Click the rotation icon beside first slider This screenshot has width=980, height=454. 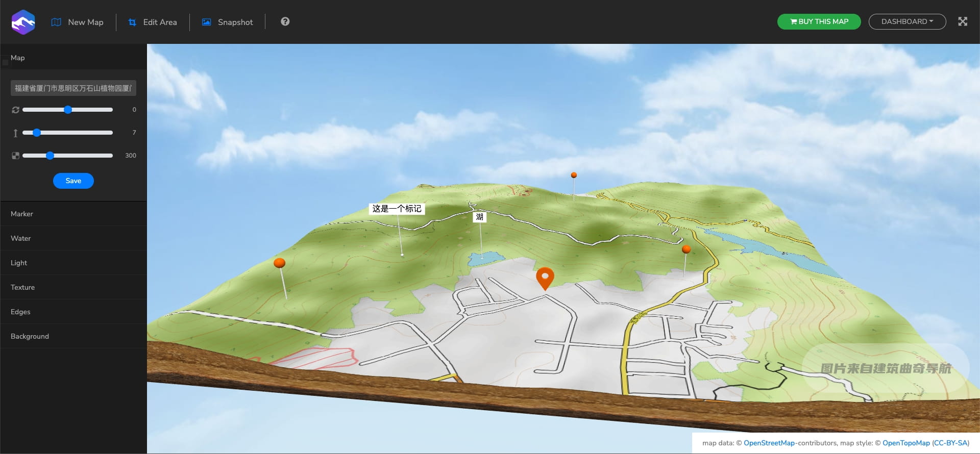point(15,110)
